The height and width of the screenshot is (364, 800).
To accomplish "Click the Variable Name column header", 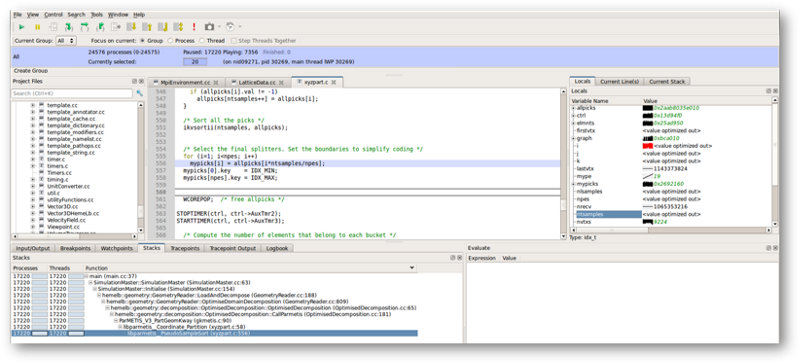I will [x=590, y=101].
